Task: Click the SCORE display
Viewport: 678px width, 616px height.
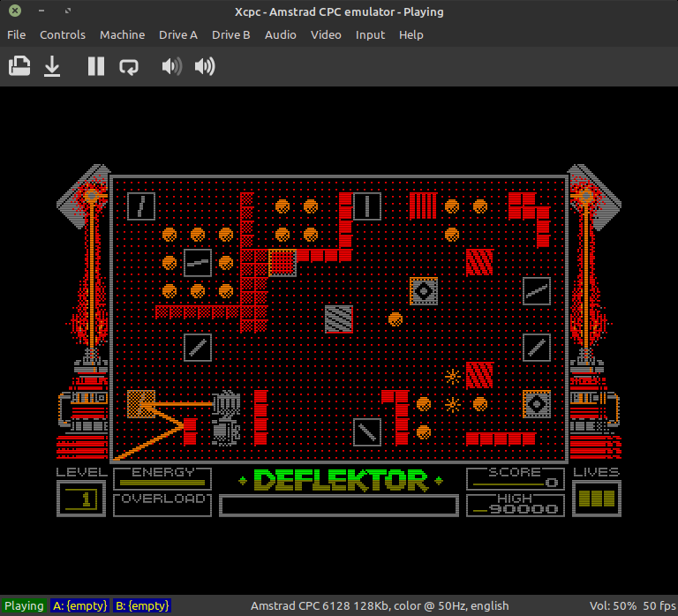Action: click(x=516, y=478)
